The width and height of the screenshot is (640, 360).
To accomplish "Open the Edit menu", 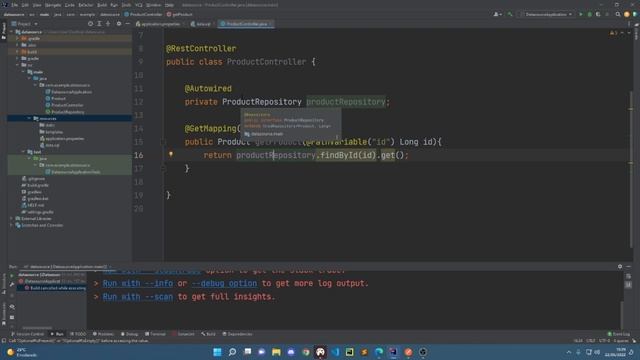I will [x=25, y=5].
